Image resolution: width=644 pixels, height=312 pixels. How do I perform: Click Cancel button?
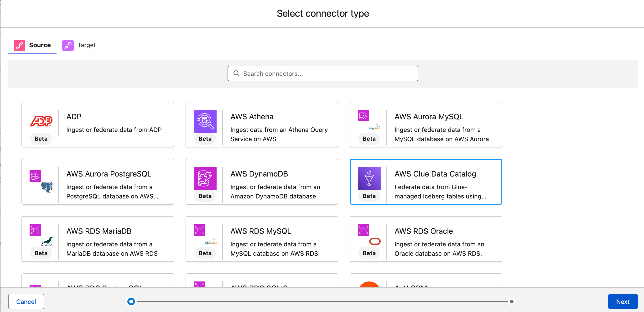[26, 302]
